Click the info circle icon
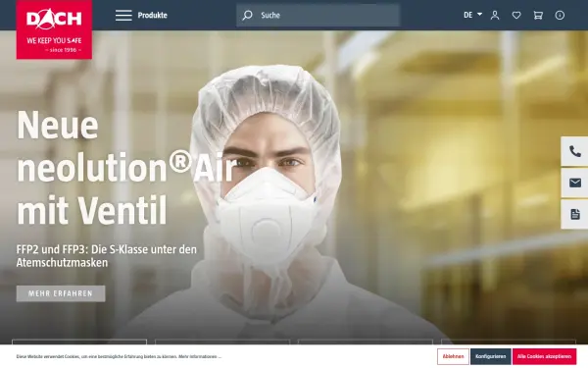The height and width of the screenshot is (368, 588). pyautogui.click(x=560, y=16)
